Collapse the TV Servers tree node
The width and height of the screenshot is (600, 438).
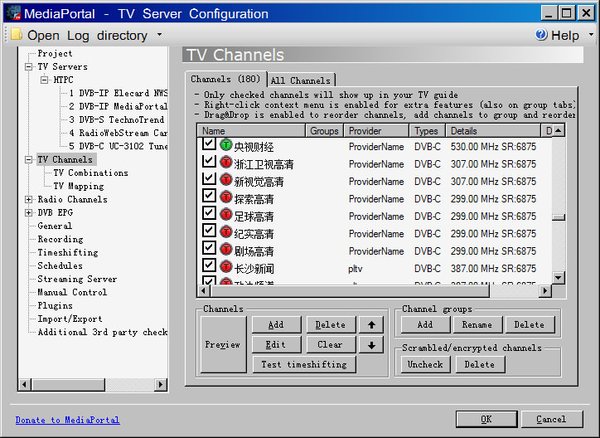(28, 67)
